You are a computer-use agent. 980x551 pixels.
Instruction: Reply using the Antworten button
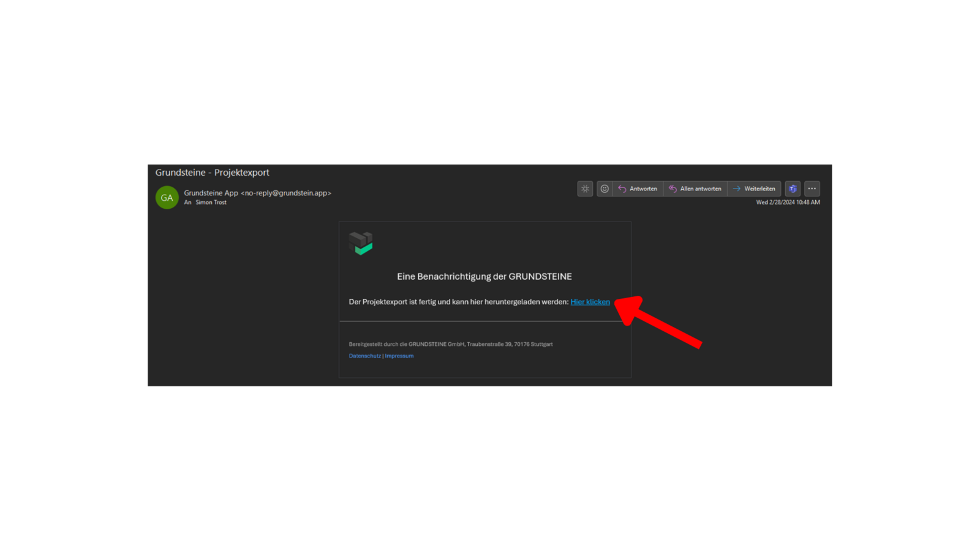coord(638,189)
